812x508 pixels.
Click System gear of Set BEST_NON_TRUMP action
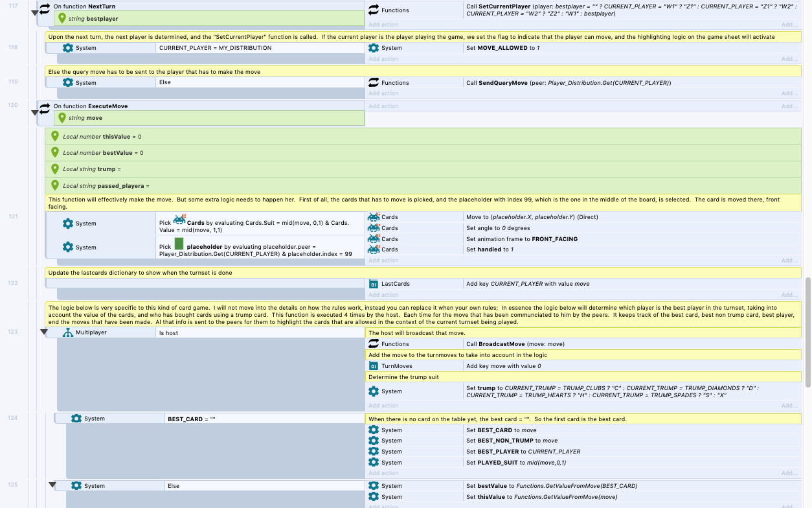tap(374, 441)
